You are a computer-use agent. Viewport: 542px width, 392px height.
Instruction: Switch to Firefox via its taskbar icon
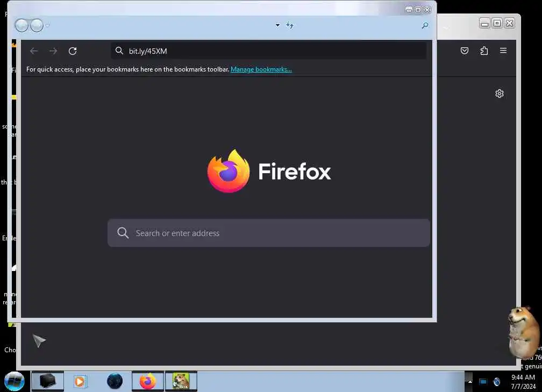click(147, 381)
